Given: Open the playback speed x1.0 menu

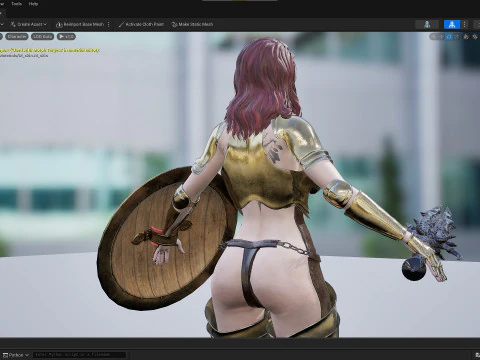Looking at the screenshot, I should pos(66,37).
